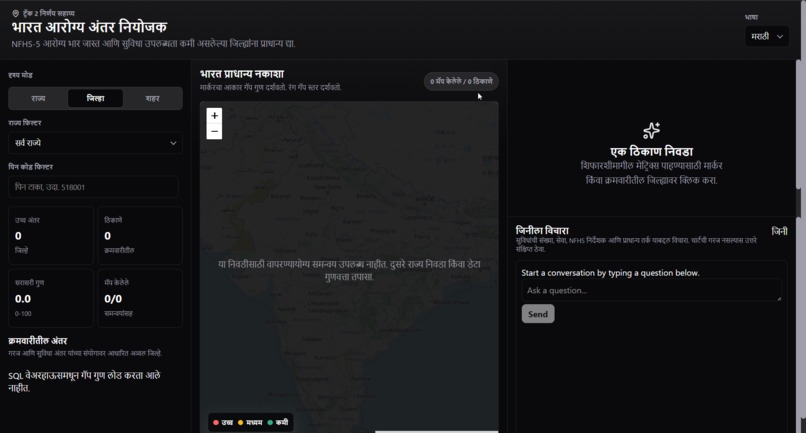Zoom out the map with minus button

point(214,132)
